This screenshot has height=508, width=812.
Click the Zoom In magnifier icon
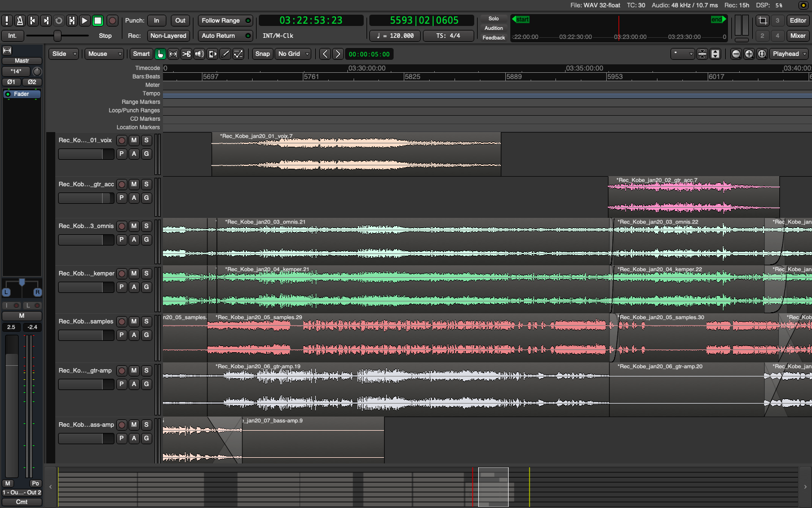click(749, 54)
